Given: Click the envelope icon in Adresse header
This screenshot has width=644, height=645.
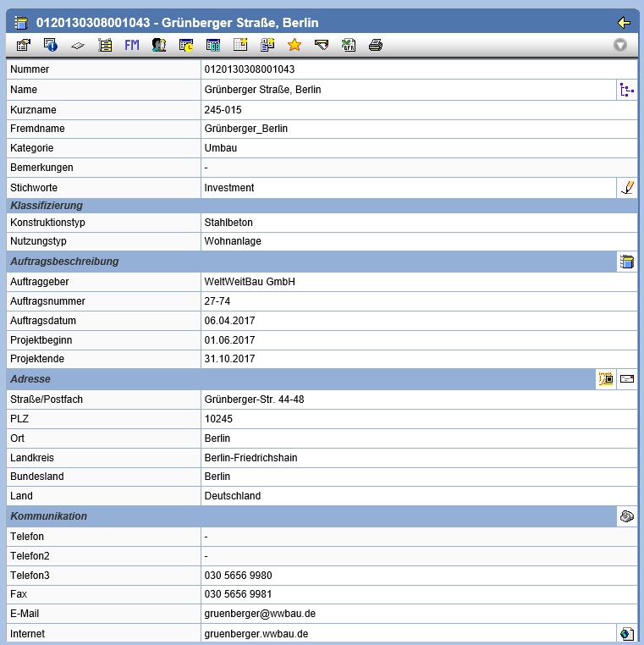Looking at the screenshot, I should coord(627,379).
